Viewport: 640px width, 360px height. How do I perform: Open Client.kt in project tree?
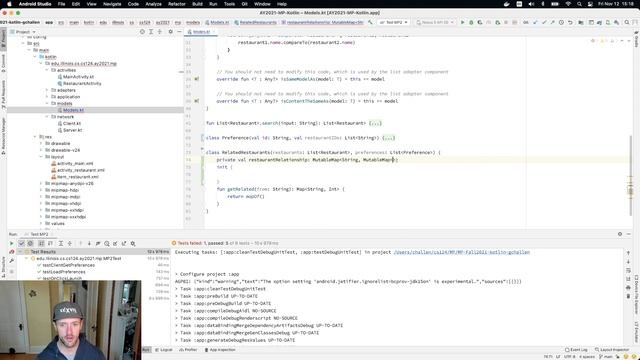tap(72, 123)
